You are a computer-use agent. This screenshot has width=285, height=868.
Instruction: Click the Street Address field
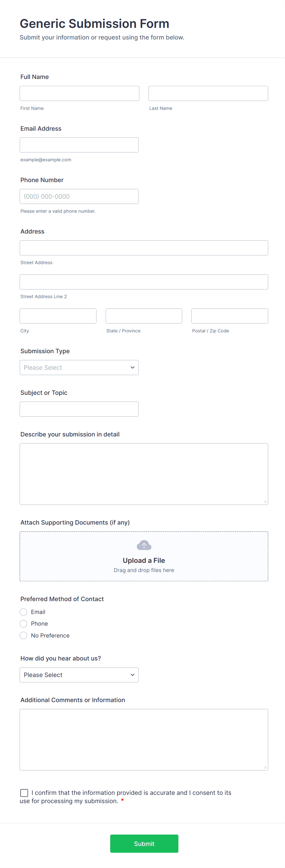coord(144,248)
